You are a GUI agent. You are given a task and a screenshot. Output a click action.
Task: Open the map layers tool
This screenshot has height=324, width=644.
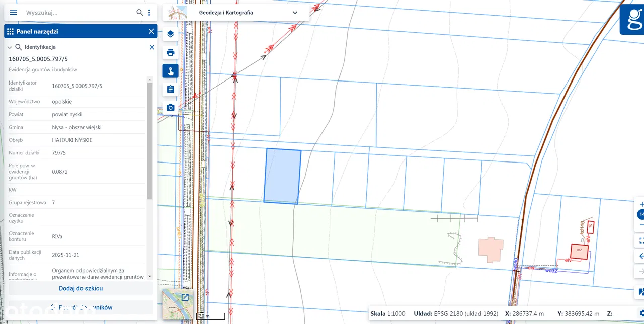point(170,34)
